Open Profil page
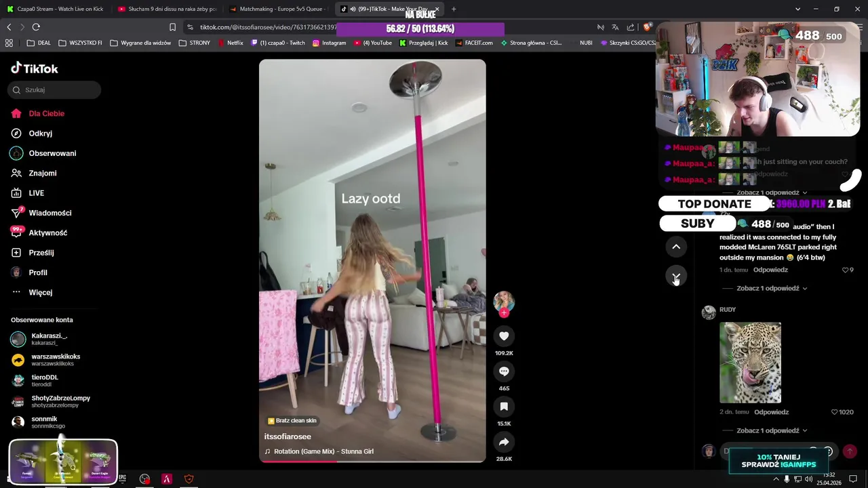The width and height of the screenshot is (868, 488). coord(37,272)
